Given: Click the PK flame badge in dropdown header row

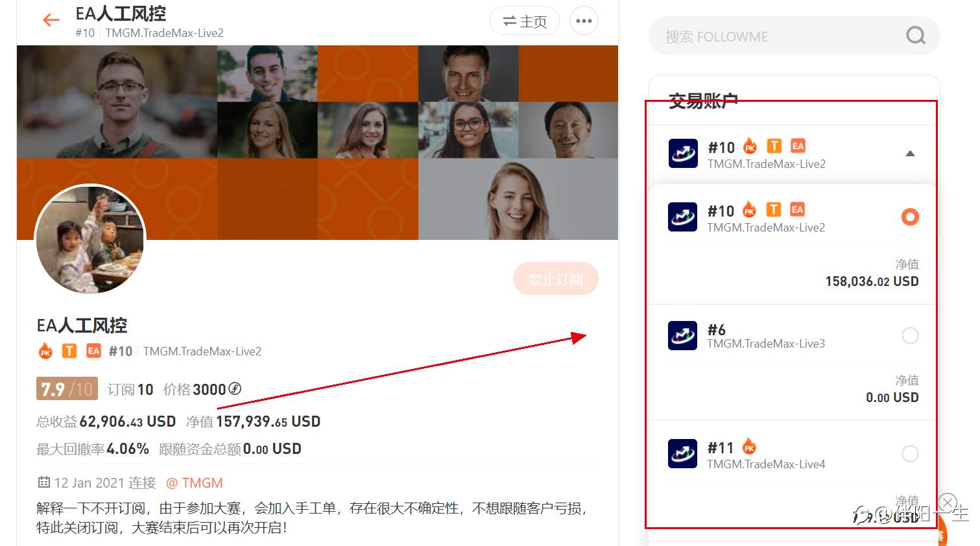Looking at the screenshot, I should [x=750, y=145].
